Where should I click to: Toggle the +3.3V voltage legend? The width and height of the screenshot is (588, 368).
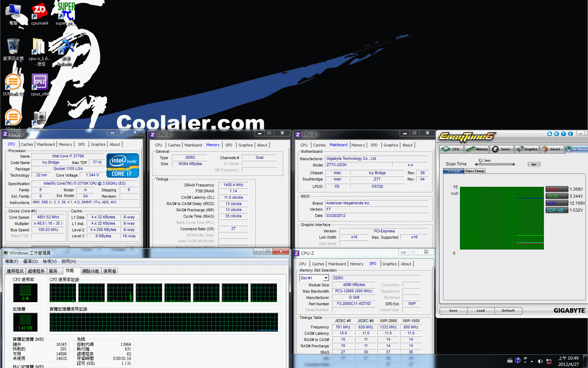click(x=556, y=196)
